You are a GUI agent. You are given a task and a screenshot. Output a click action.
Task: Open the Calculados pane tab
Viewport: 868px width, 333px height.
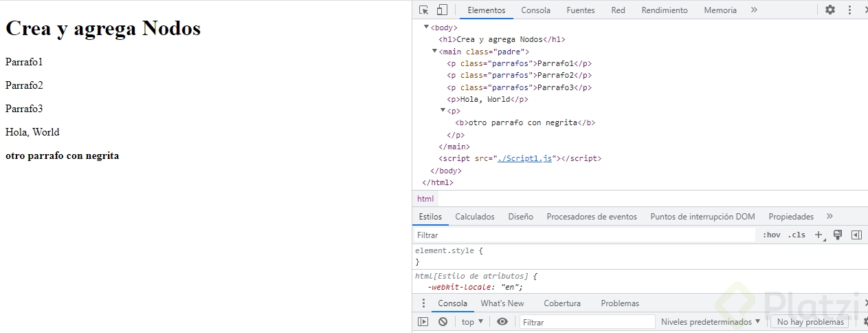pyautogui.click(x=475, y=217)
